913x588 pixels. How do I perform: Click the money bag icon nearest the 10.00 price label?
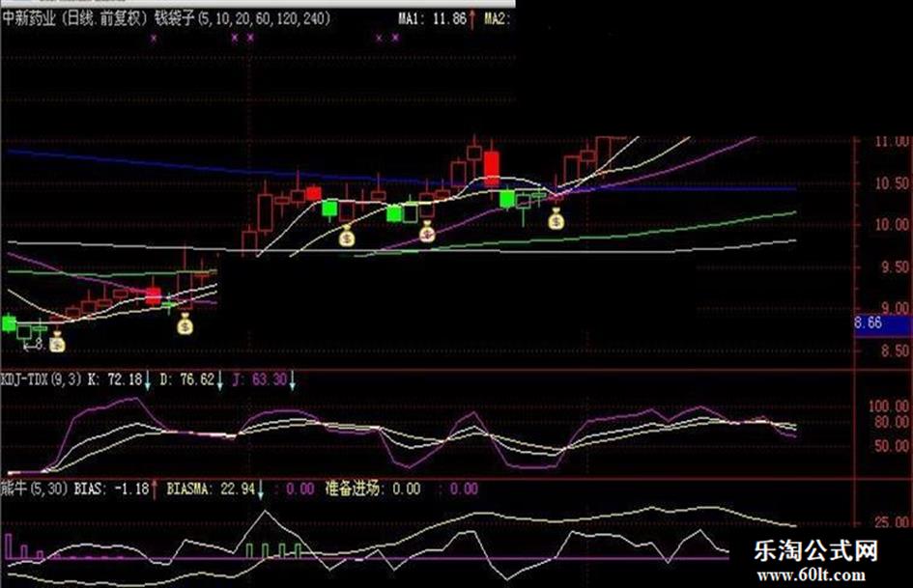[556, 219]
